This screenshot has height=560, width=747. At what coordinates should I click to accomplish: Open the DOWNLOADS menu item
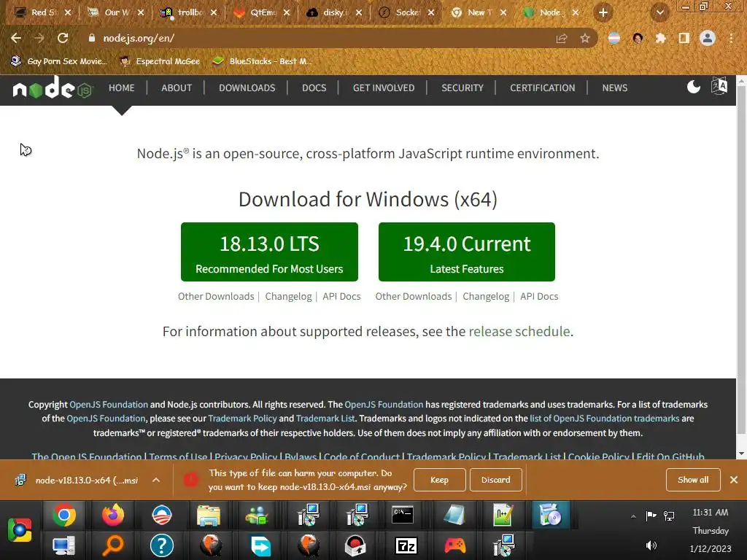click(247, 87)
